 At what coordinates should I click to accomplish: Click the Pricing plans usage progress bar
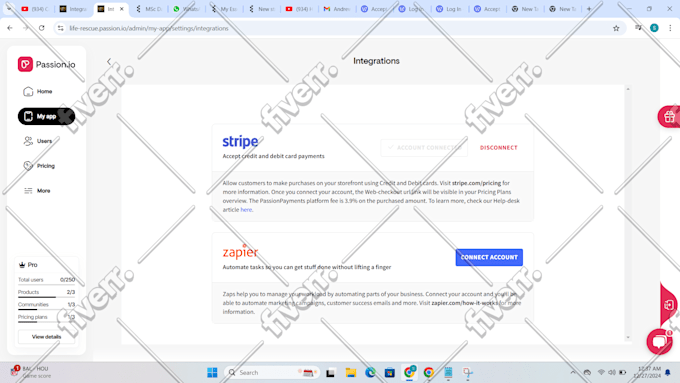pyautogui.click(x=46, y=322)
